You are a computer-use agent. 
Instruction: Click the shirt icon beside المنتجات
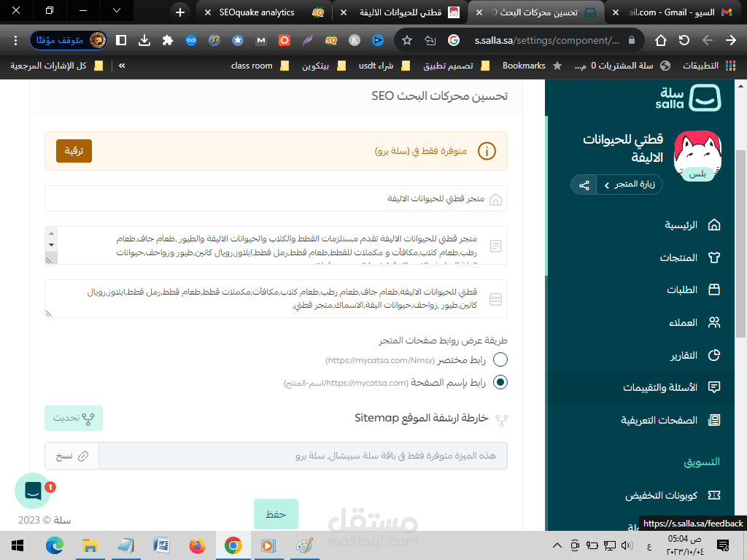tap(714, 257)
